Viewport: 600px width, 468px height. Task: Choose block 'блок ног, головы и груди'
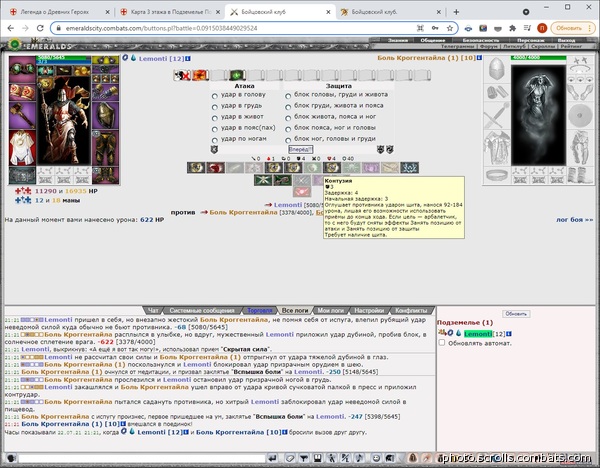coord(288,140)
